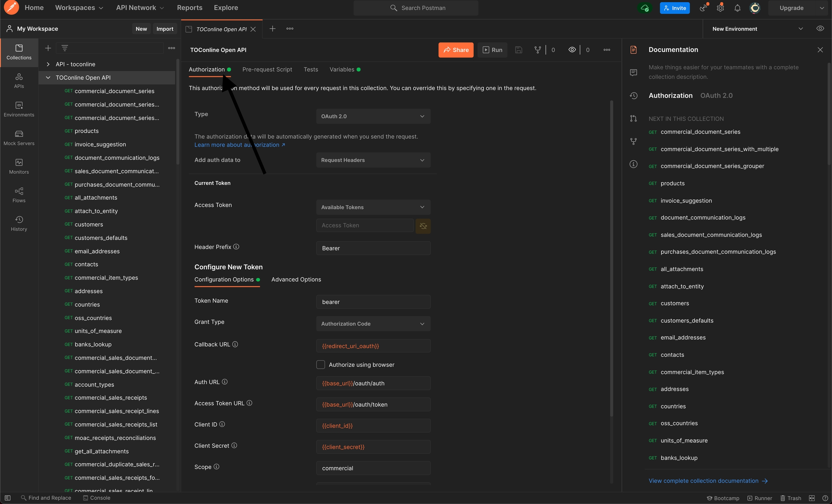
Task: Click the sync token icon beside Access Token
Action: (423, 226)
